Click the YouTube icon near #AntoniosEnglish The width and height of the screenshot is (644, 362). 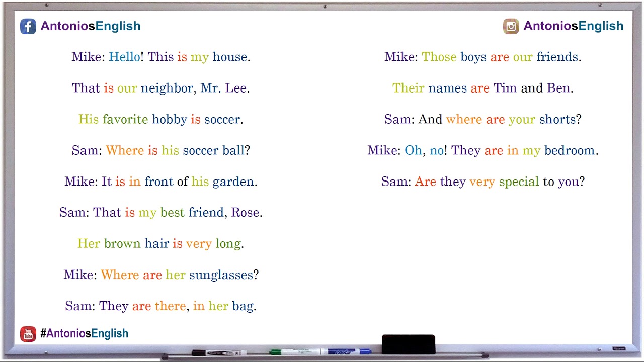pos(28,333)
